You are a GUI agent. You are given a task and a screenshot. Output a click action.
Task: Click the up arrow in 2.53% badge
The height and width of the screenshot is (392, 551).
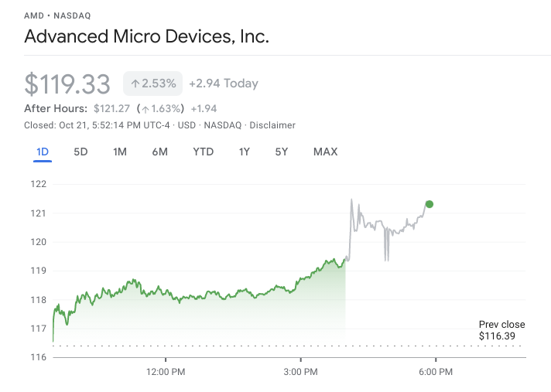pyautogui.click(x=135, y=84)
